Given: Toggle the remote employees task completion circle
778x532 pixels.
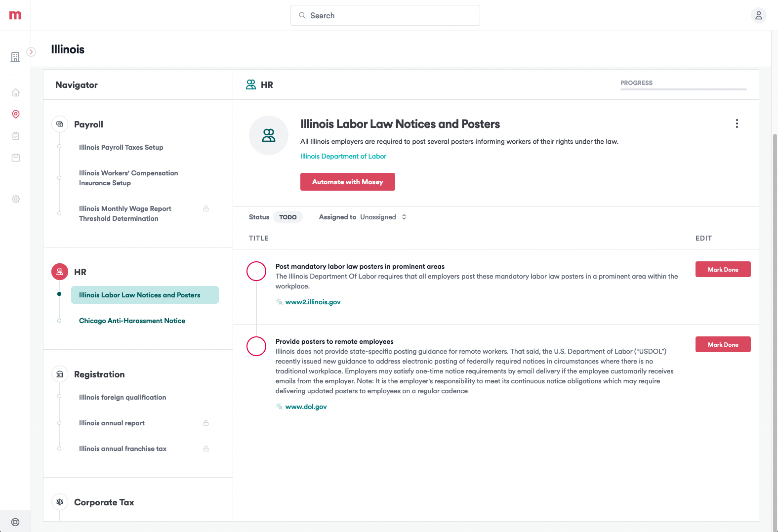Looking at the screenshot, I should [256, 346].
